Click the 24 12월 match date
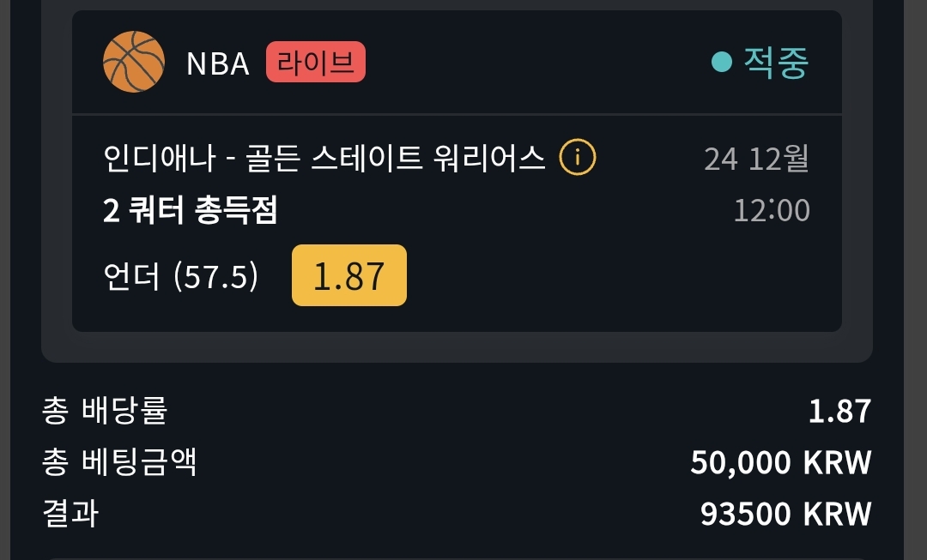 [756, 159]
